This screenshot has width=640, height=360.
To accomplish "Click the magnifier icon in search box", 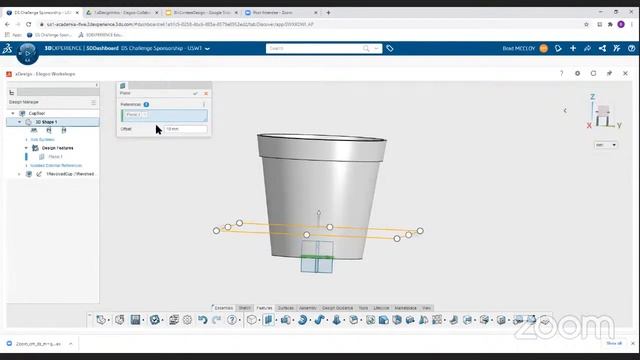I will pos(366,49).
